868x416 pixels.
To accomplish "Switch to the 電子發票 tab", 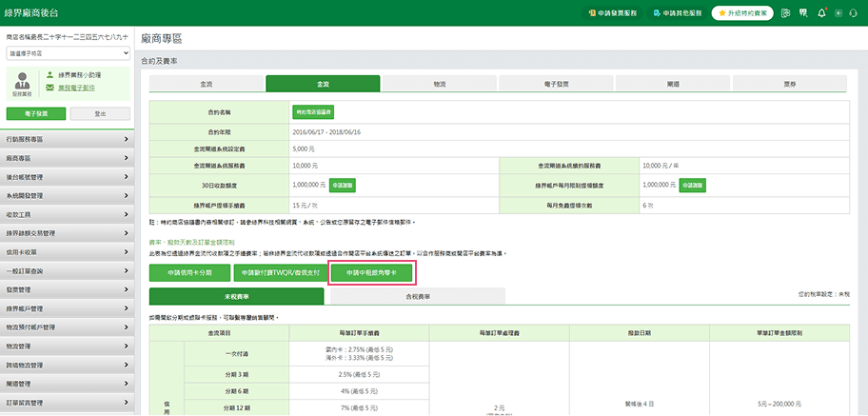I will click(555, 85).
